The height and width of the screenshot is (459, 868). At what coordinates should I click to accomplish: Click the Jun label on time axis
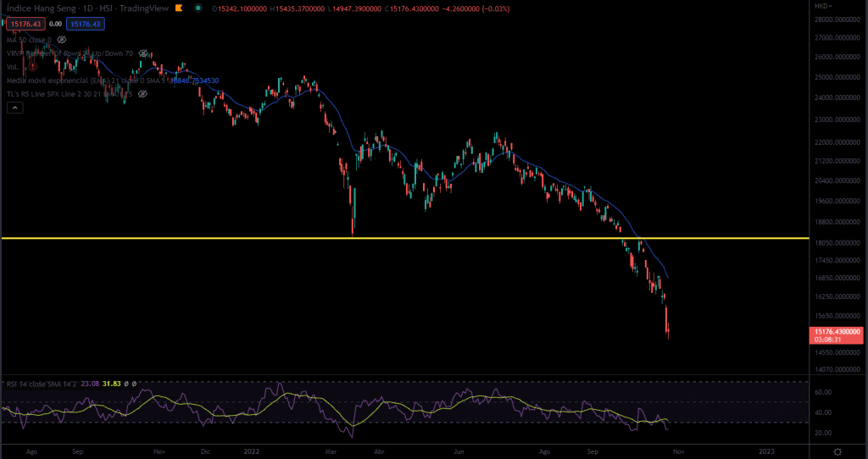click(459, 451)
